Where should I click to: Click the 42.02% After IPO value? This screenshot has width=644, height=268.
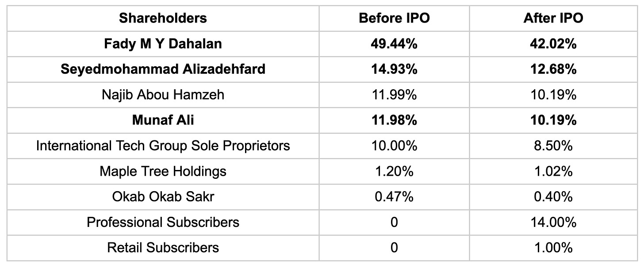(x=553, y=44)
